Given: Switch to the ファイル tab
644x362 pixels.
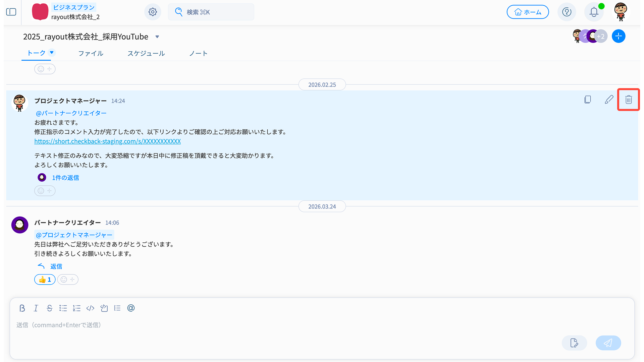Looking at the screenshot, I should pyautogui.click(x=91, y=53).
